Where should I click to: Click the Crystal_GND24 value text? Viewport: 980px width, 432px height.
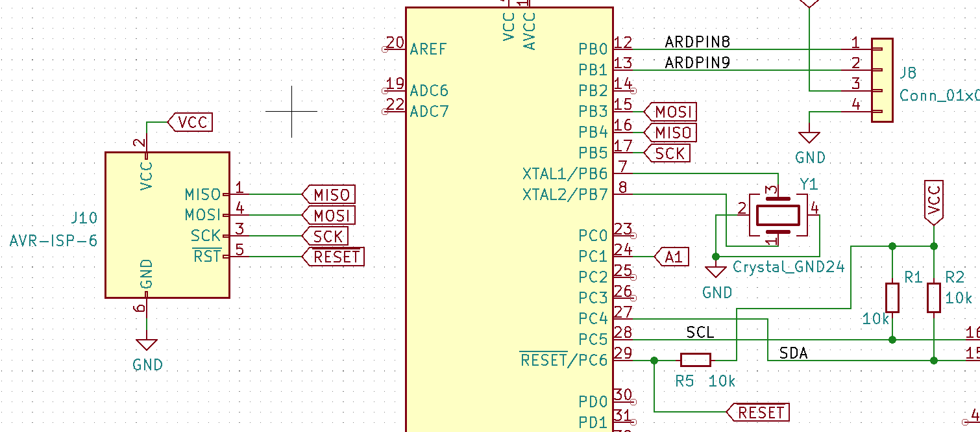789,267
